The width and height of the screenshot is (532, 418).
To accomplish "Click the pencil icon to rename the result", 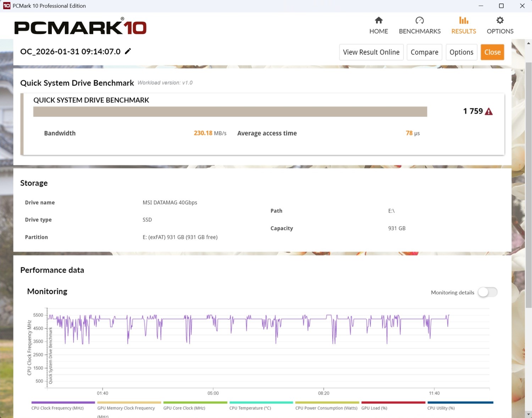I will [128, 51].
